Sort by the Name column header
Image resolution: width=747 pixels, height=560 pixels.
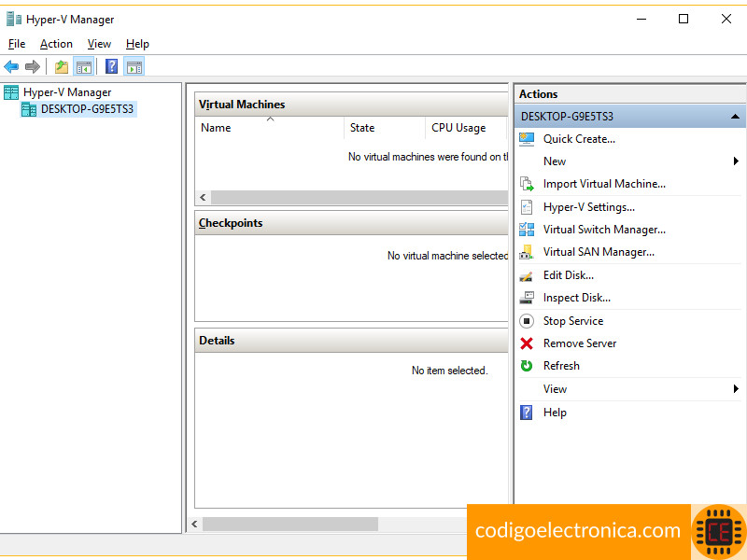(x=270, y=128)
